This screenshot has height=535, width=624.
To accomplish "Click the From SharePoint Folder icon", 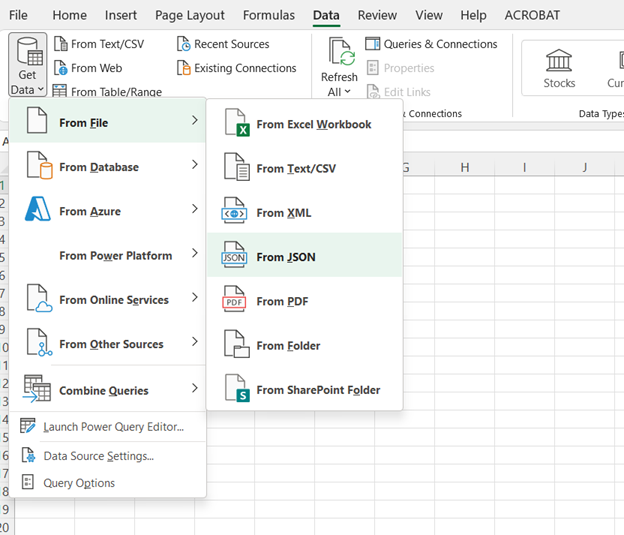I will point(237,388).
